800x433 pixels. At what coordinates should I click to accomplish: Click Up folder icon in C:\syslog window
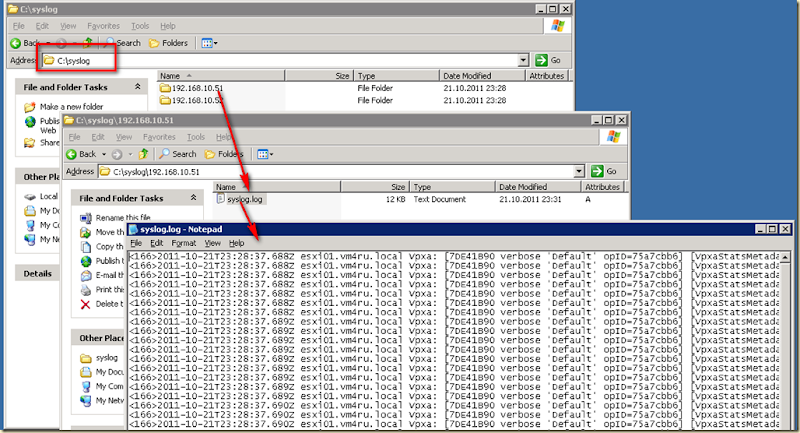point(88,43)
